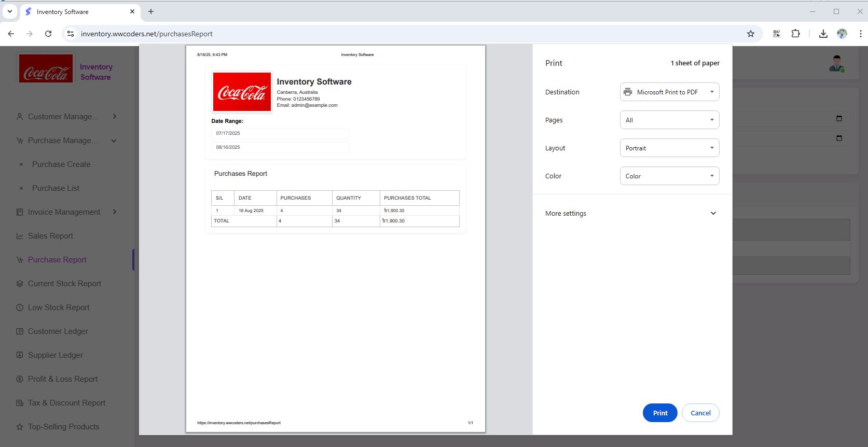Open Chrome three-dot menu
Viewport: 868px width, 447px height.
tap(860, 34)
